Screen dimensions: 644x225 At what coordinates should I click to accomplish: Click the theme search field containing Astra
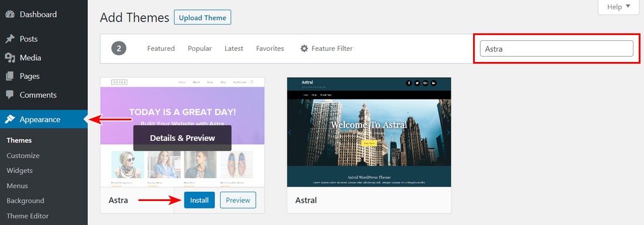point(557,49)
